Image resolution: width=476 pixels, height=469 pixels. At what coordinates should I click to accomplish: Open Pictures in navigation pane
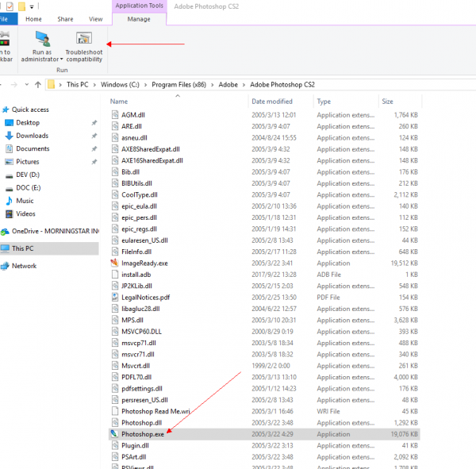[x=27, y=162]
